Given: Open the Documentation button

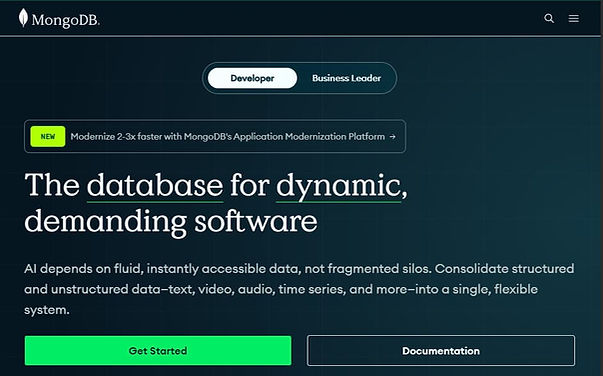Looking at the screenshot, I should (441, 351).
